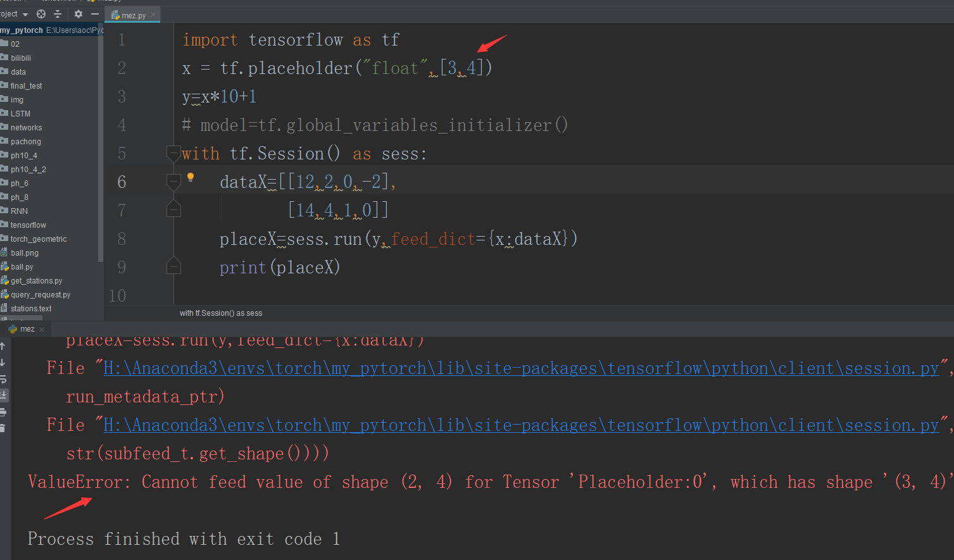The width and height of the screenshot is (954, 560).
Task: Click the locate-file crosshair icon in Project toolbar
Action: tap(41, 13)
